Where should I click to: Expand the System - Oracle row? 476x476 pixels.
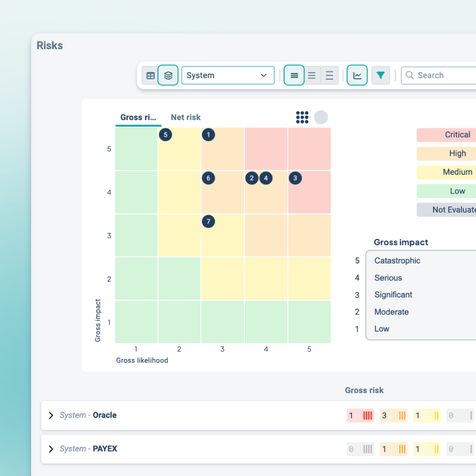pyautogui.click(x=51, y=415)
